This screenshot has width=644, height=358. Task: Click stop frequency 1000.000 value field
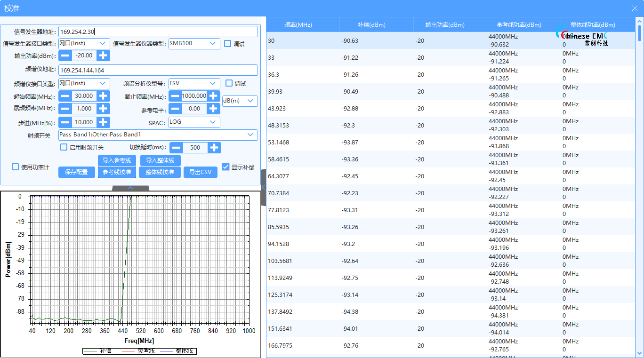194,96
